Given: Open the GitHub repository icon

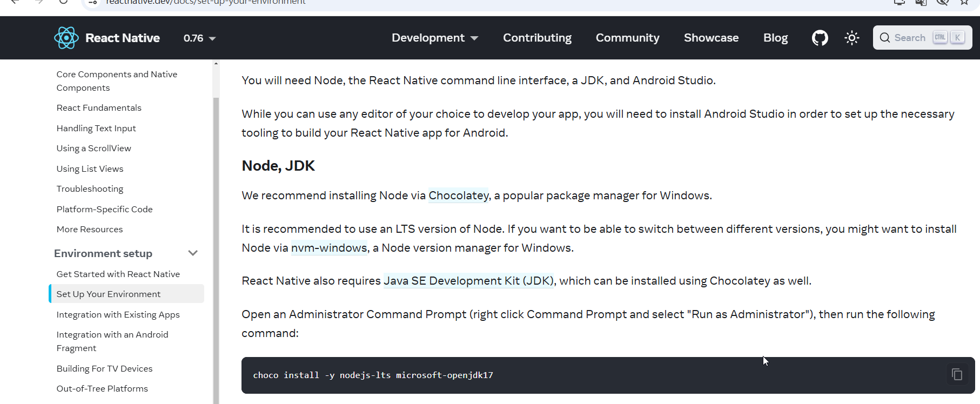Looking at the screenshot, I should (x=820, y=38).
